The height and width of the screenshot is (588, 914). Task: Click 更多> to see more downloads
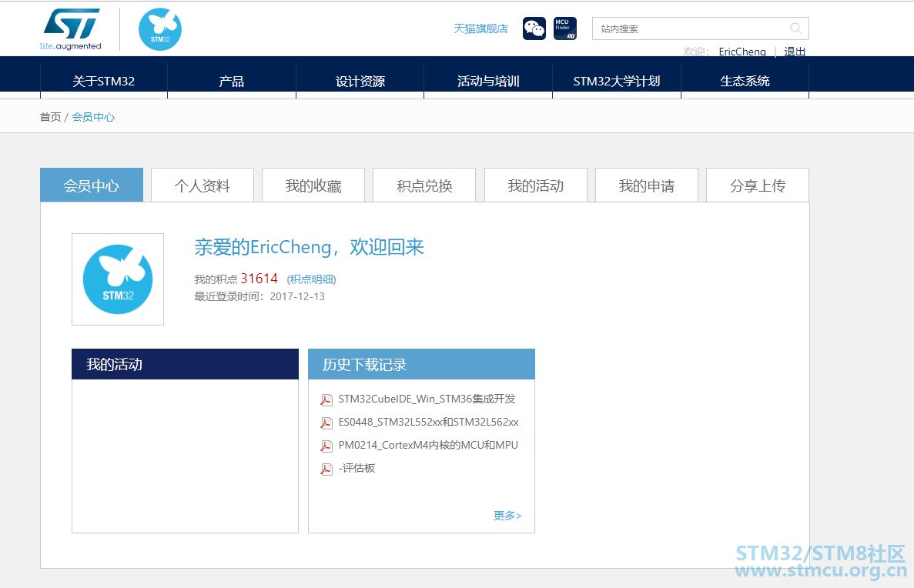point(507,516)
